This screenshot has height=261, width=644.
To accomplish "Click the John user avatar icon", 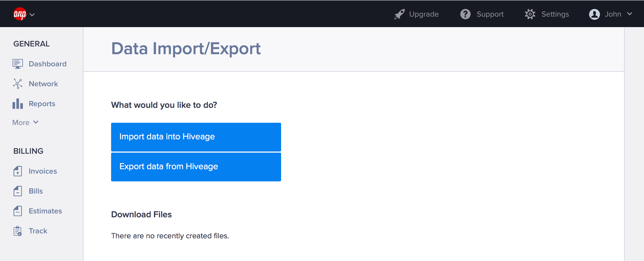I will 595,14.
